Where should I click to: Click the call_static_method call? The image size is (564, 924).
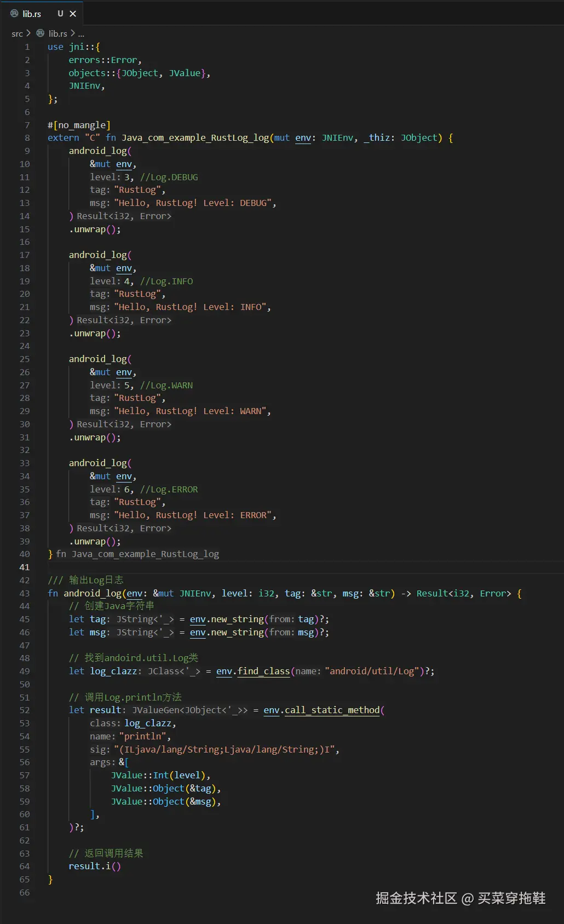(x=332, y=710)
